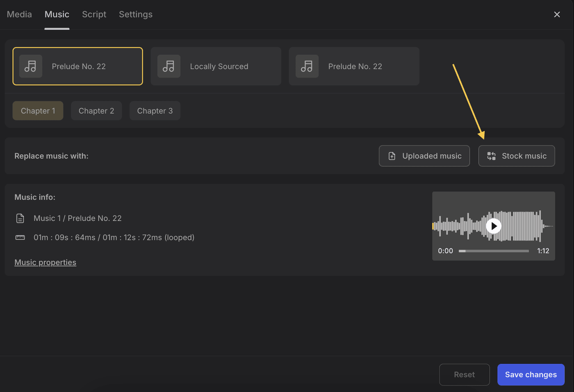574x392 pixels.
Task: Click the document icon beside Music 1
Action: coord(20,218)
